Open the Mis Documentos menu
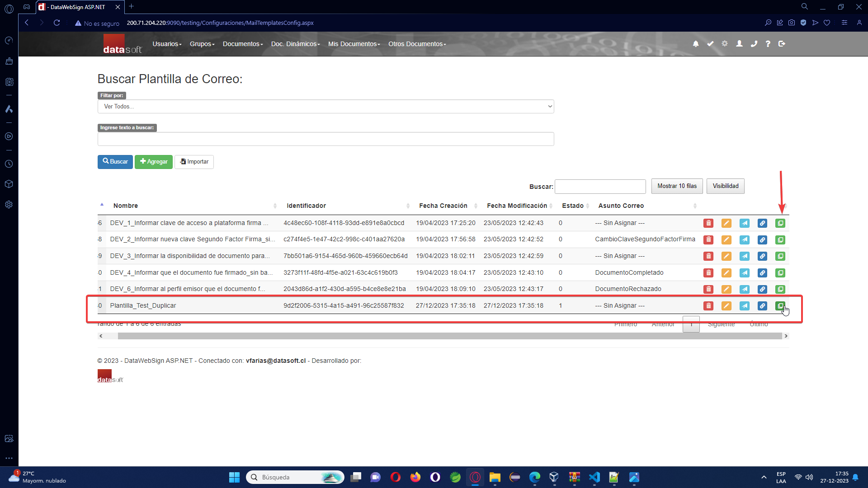Screen dimensions: 868x488 click(x=354, y=44)
